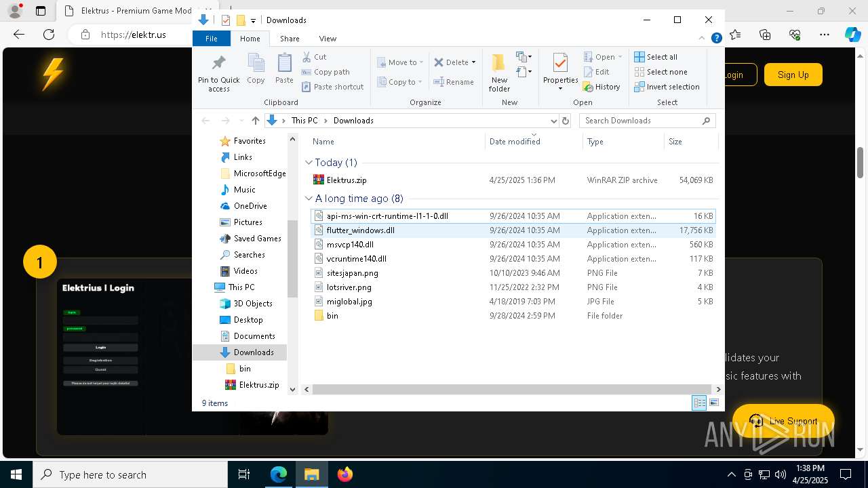
Task: Click the Copy ribbon icon
Action: pos(256,68)
